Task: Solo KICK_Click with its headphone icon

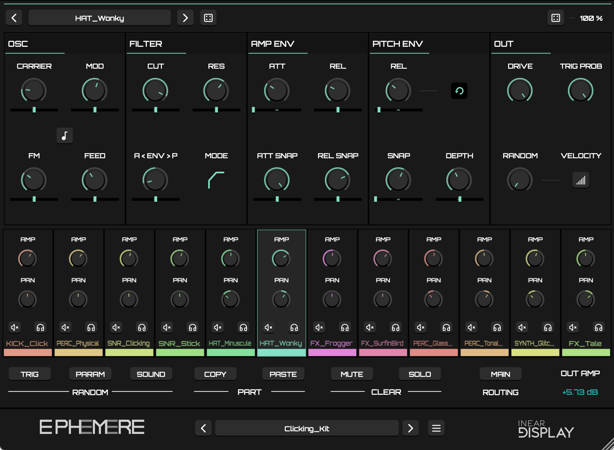Action: point(41,327)
